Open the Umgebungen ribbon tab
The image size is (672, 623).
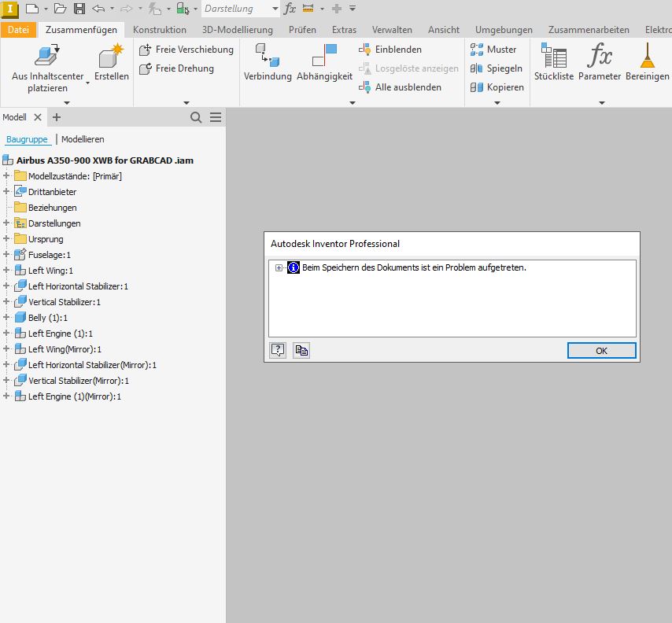504,30
